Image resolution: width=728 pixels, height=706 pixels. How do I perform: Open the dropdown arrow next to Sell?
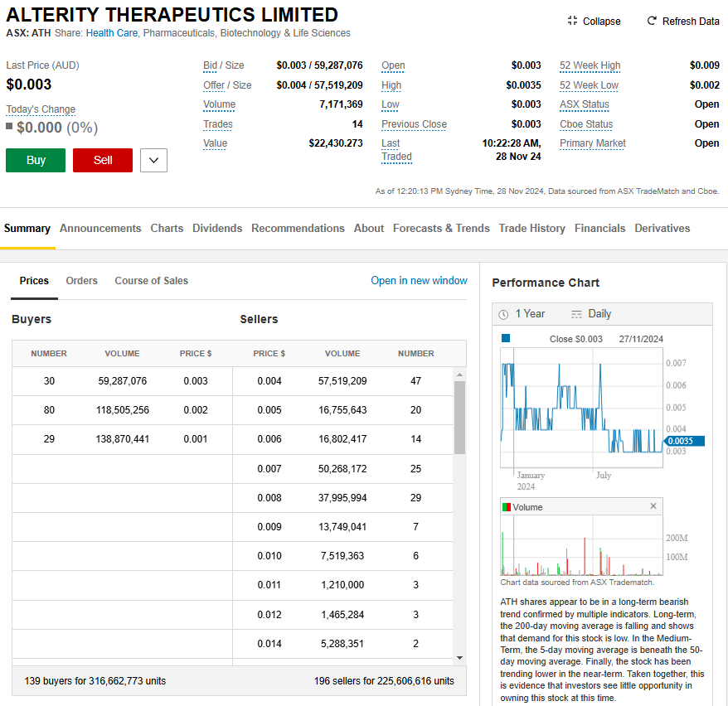pyautogui.click(x=153, y=160)
